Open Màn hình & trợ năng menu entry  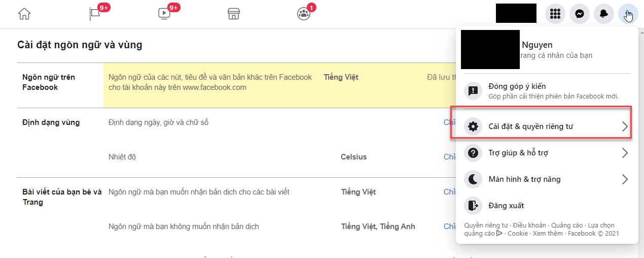click(547, 179)
